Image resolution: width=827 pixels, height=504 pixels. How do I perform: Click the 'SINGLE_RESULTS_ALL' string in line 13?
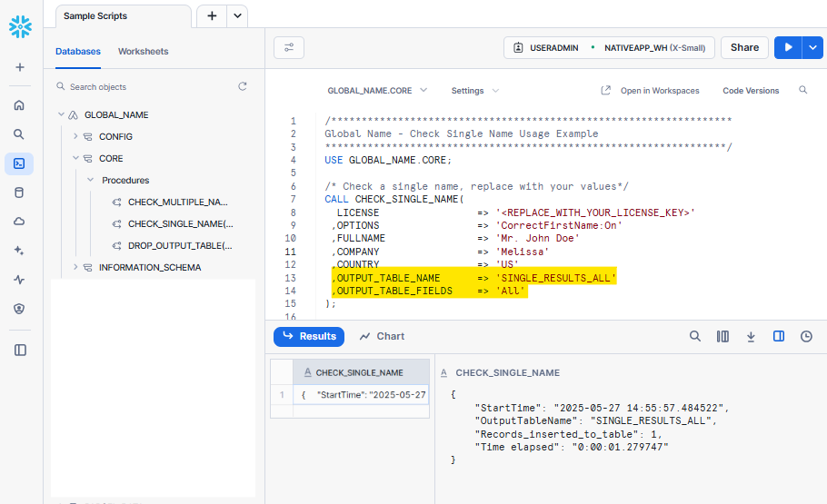click(556, 278)
